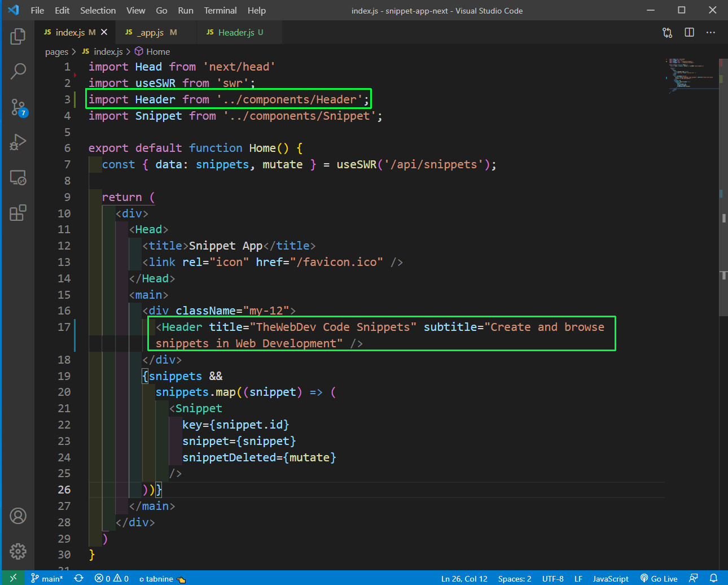Viewport: 728px width, 585px height.
Task: Click the feedback icon in status bar
Action: point(694,578)
